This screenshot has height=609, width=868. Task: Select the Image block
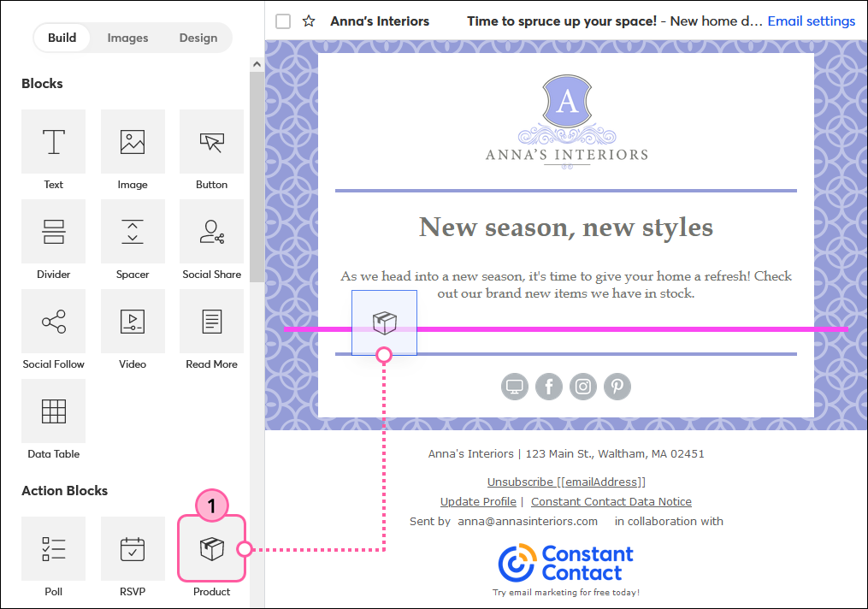(x=133, y=142)
